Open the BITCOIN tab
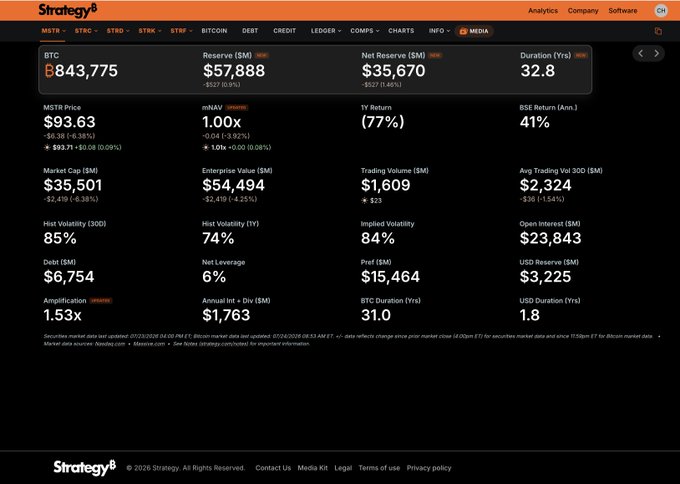The width and height of the screenshot is (680, 484). tap(214, 31)
